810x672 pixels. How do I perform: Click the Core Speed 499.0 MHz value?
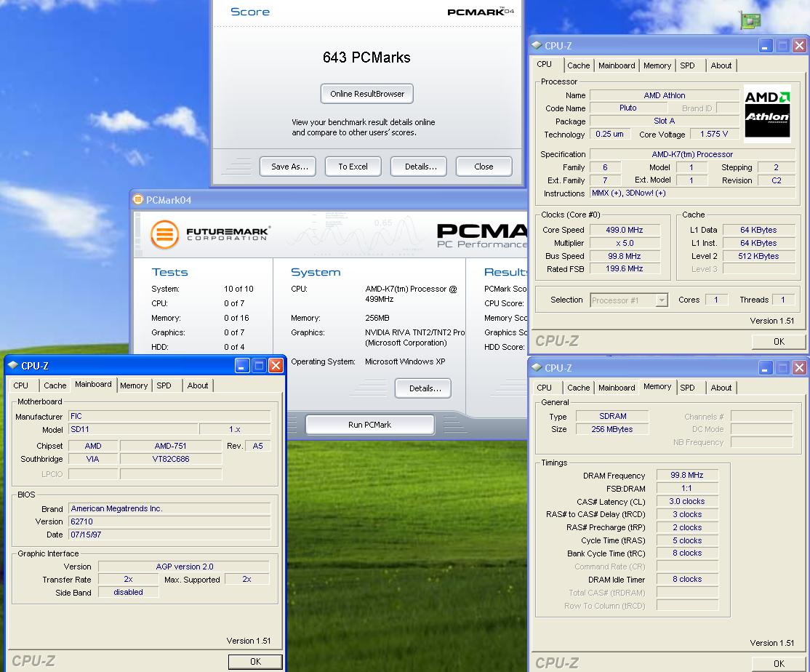coord(625,230)
